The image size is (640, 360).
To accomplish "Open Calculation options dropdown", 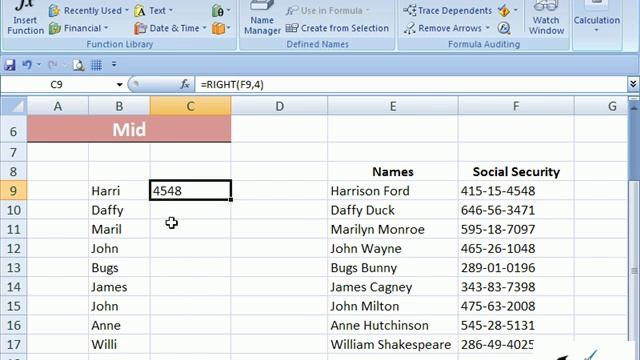I will (x=597, y=18).
